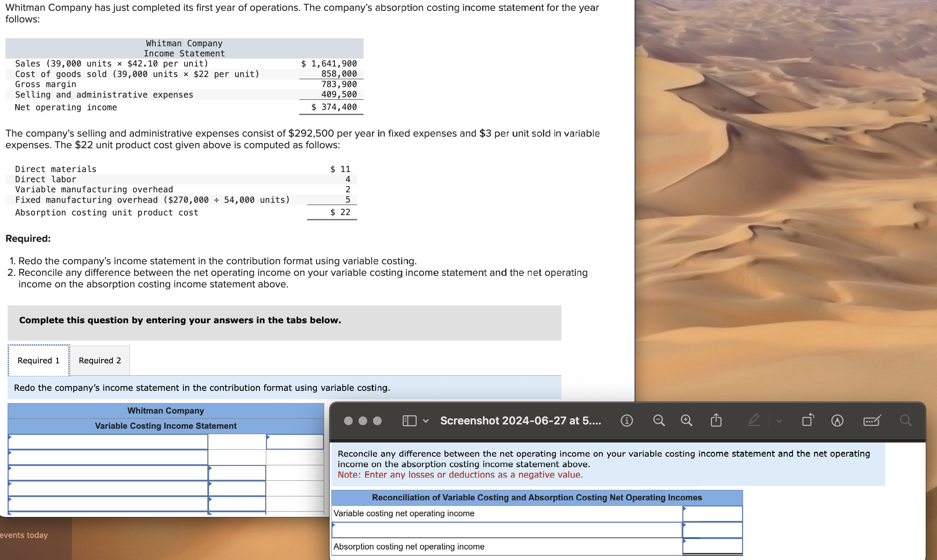Toggle the Preview sidebar view button

[409, 421]
